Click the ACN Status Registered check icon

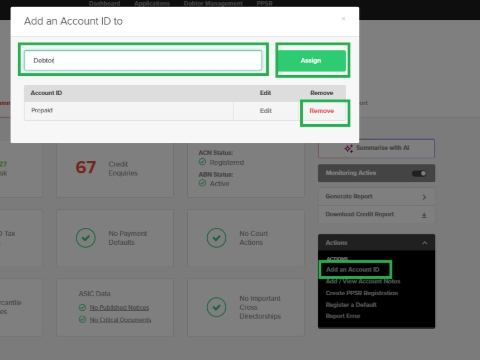click(202, 162)
